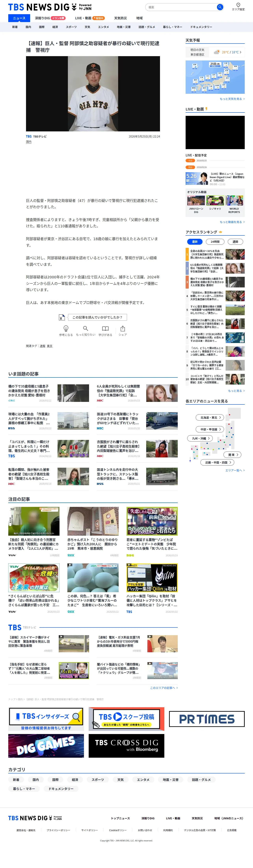Open the JNNドローンDIG video icon

(x=196, y=201)
